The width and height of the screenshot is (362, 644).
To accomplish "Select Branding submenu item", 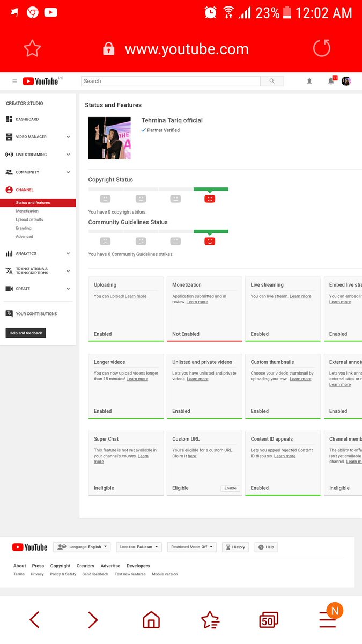I will point(24,228).
